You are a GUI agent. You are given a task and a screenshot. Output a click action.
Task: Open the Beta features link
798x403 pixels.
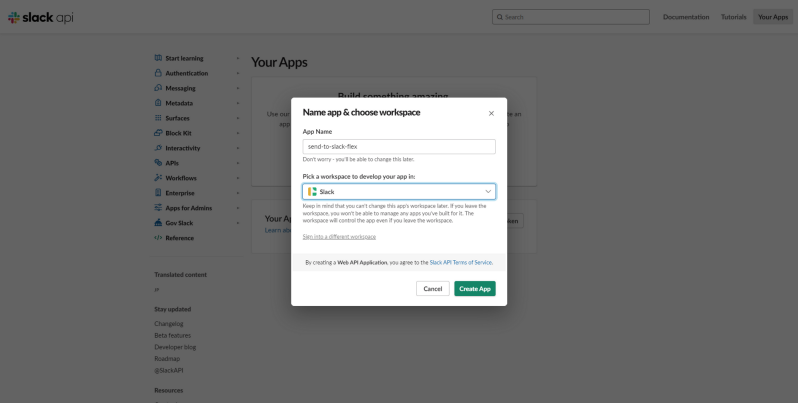pos(173,335)
